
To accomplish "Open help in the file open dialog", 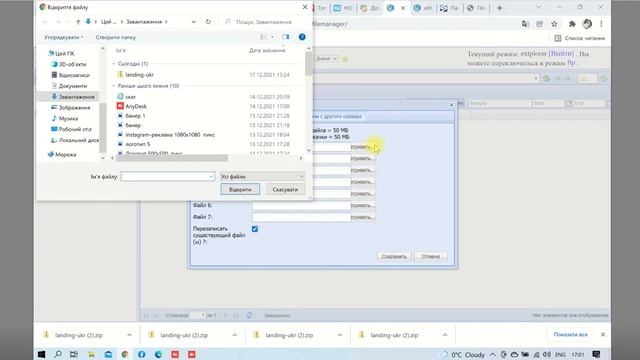I will click(x=302, y=37).
